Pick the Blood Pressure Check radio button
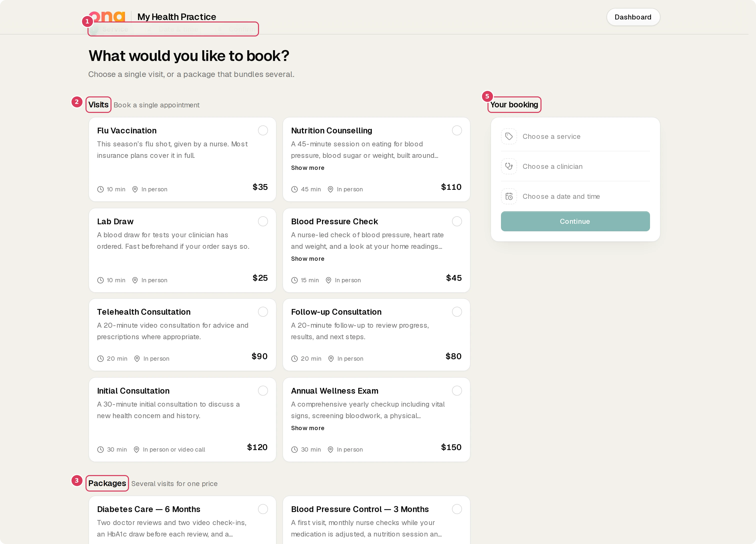Screen dimensions: 756x544 tap(457, 221)
